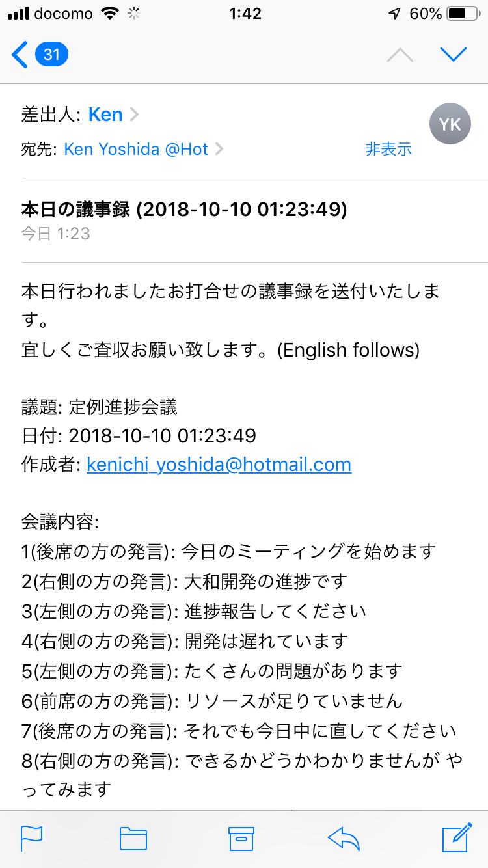The width and height of the screenshot is (488, 868).
Task: Tap the flag icon in bottom toolbar
Action: pos(32,838)
